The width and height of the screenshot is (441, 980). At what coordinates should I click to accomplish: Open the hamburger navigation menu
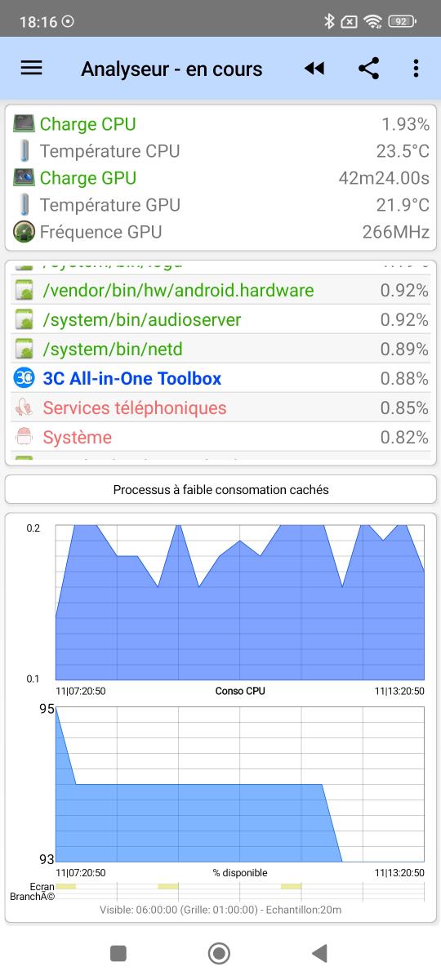click(31, 69)
